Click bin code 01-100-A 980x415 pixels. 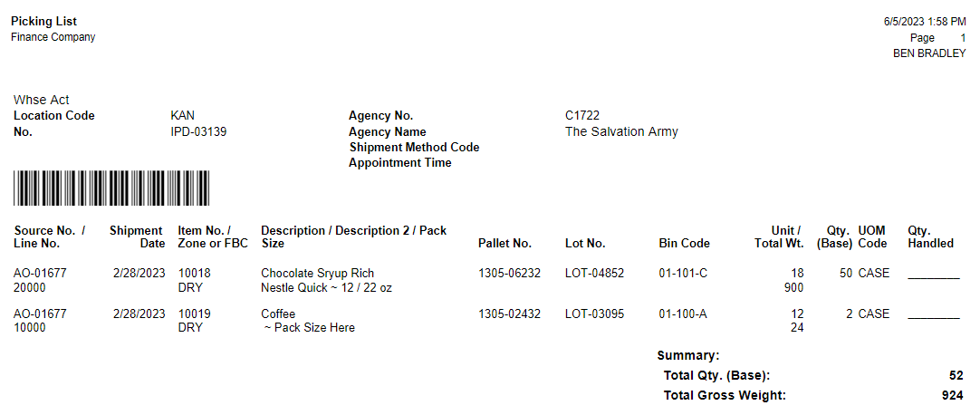click(684, 314)
